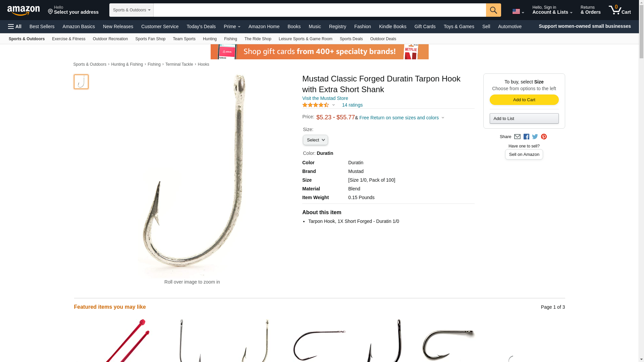Share via email icon
644x362 pixels.
517,137
